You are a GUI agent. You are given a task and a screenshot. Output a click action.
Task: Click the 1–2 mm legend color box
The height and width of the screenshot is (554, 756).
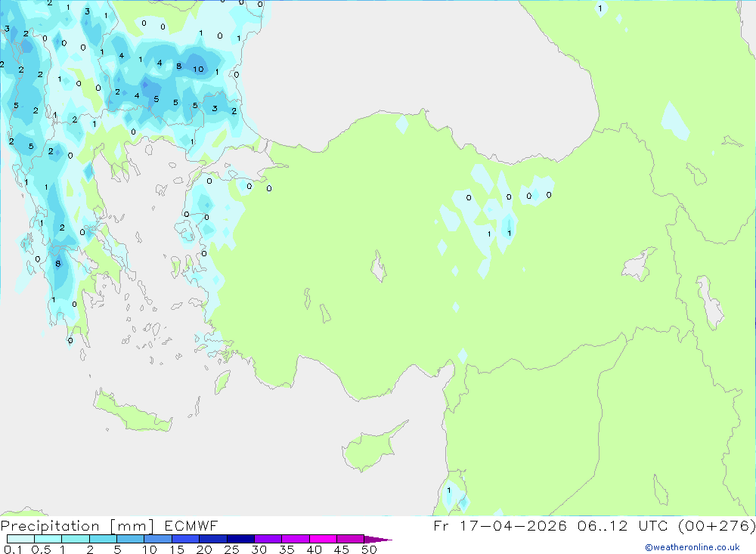pyautogui.click(x=75, y=539)
